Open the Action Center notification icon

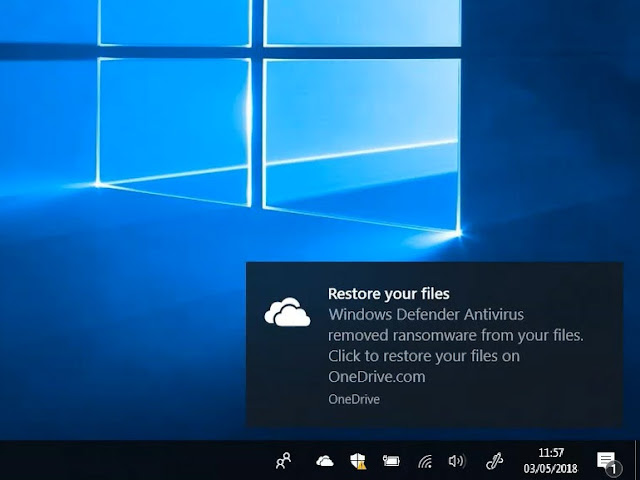pos(608,463)
